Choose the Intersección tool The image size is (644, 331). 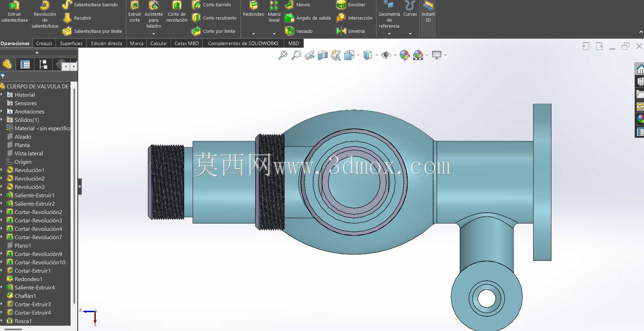[354, 18]
